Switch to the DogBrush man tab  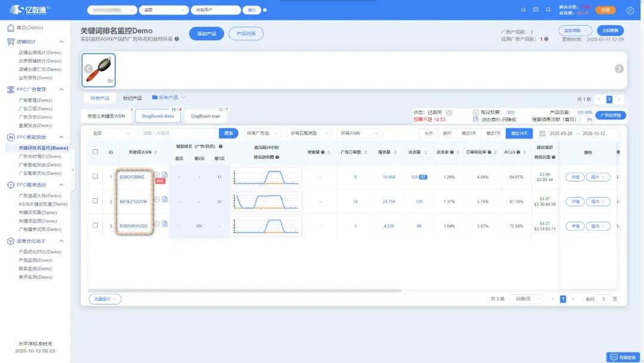point(206,116)
